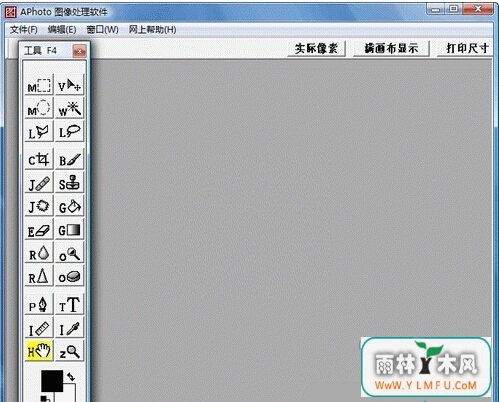Open the 文件(F) menu
The width and height of the screenshot is (499, 402).
tap(23, 30)
